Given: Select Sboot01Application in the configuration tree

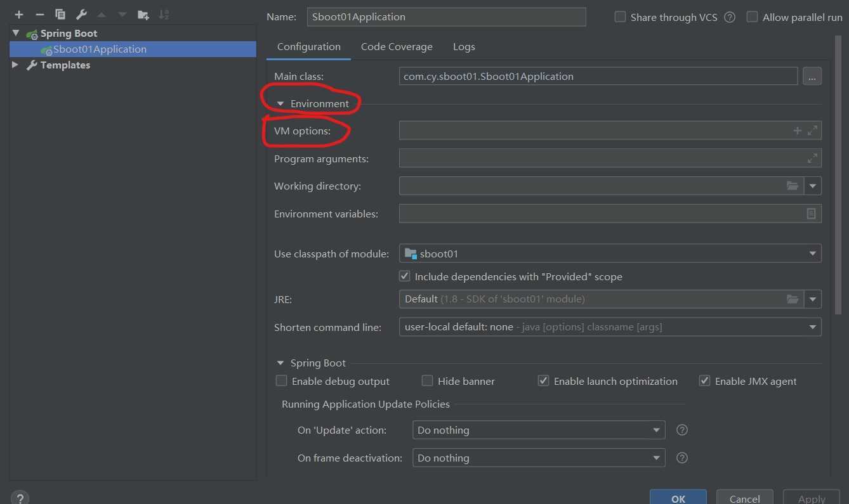Looking at the screenshot, I should (x=133, y=49).
